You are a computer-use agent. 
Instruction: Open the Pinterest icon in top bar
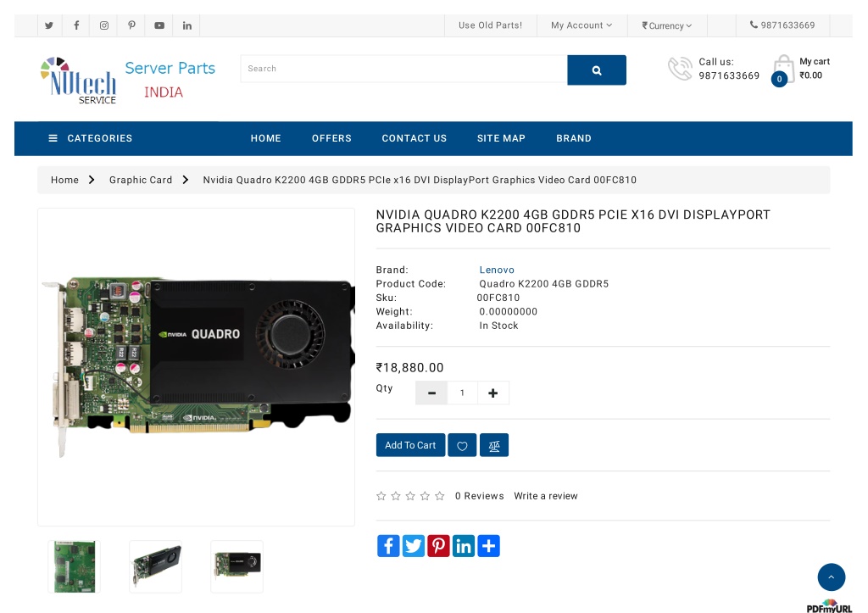pyautogui.click(x=131, y=25)
